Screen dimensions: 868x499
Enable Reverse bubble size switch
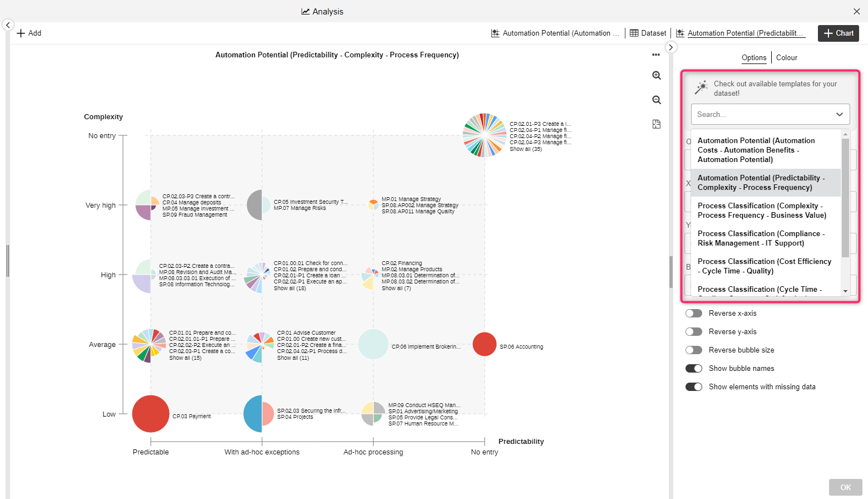pos(694,350)
